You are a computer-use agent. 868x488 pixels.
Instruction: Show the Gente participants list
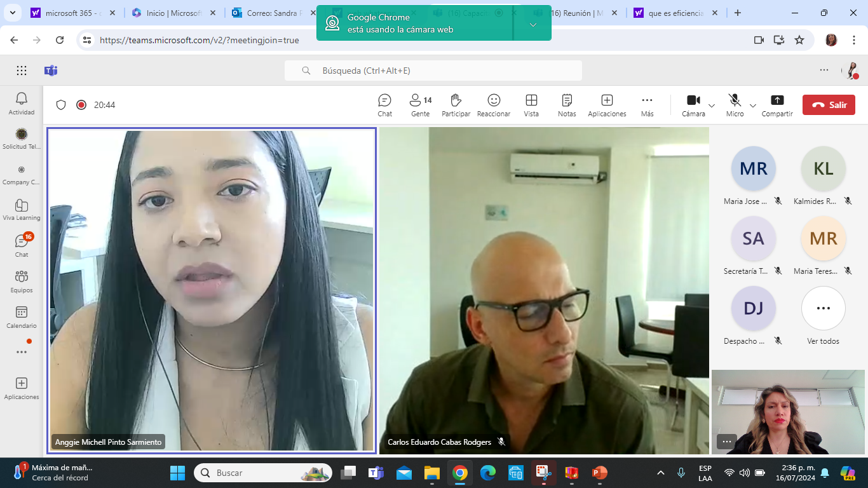(x=421, y=105)
